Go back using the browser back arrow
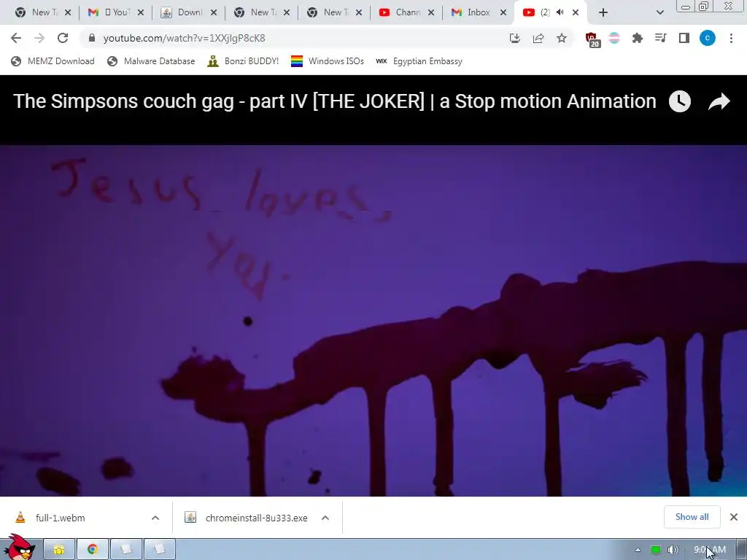 point(16,38)
